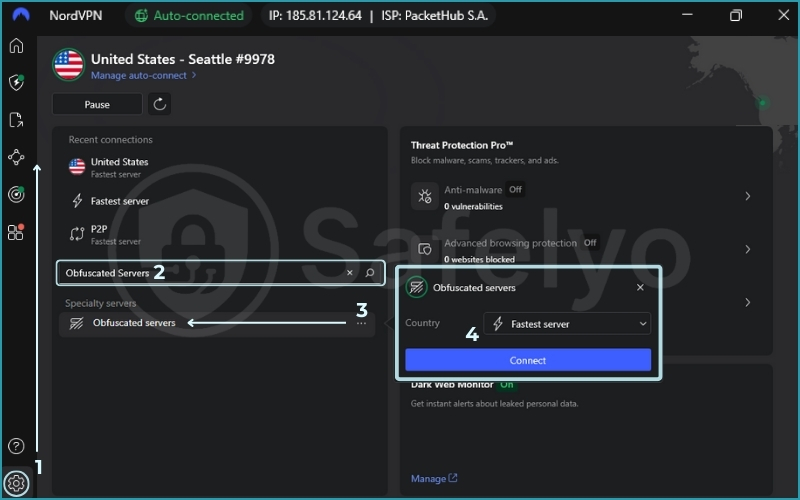Screen dimensions: 800x500
Task: Expand Advanced browsing protection row chevron
Action: [x=747, y=249]
